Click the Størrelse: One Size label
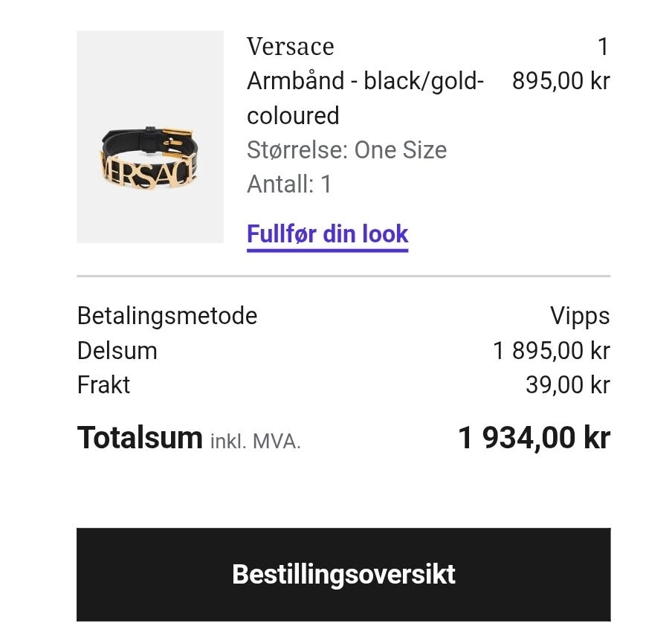The height and width of the screenshot is (623, 672). pyautogui.click(x=346, y=149)
